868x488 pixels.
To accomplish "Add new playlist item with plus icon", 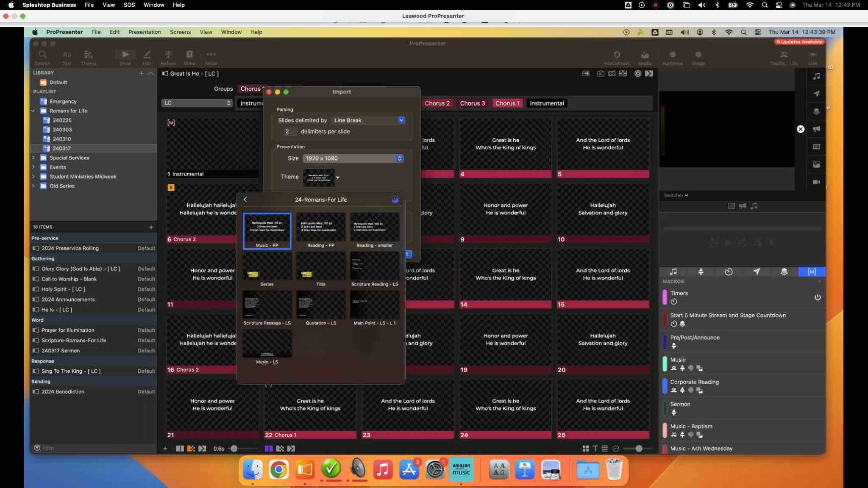I will pyautogui.click(x=151, y=227).
